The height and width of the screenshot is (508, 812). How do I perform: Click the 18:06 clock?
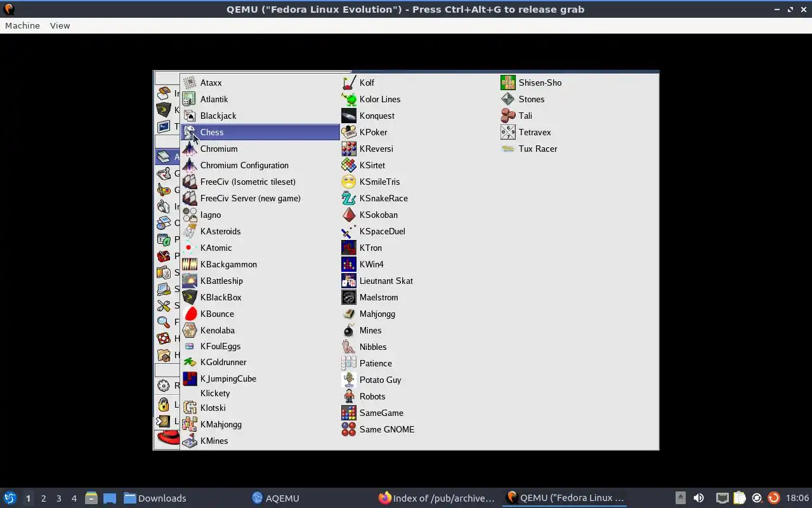pos(797,498)
